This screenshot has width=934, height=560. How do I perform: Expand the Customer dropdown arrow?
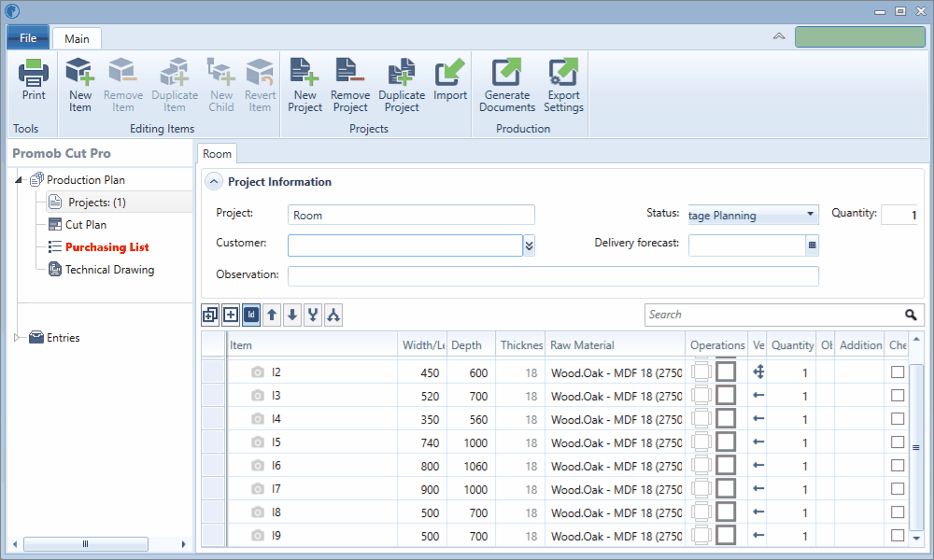[x=530, y=245]
